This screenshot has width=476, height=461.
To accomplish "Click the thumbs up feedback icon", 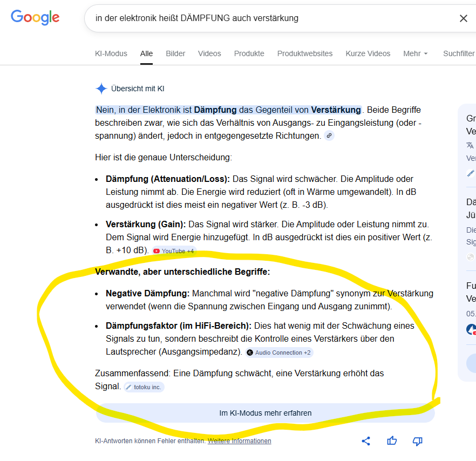I will coord(392,441).
